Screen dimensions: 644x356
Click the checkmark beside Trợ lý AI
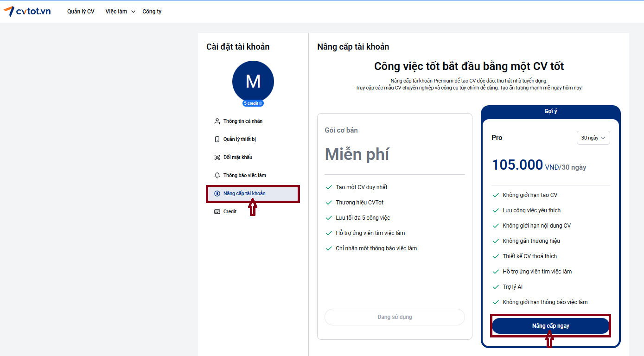tap(496, 287)
